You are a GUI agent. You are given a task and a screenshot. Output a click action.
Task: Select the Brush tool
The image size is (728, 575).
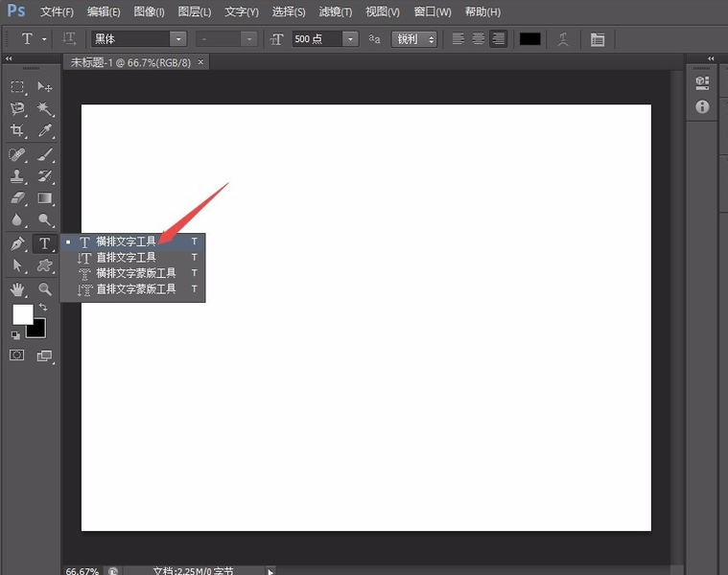pos(44,154)
